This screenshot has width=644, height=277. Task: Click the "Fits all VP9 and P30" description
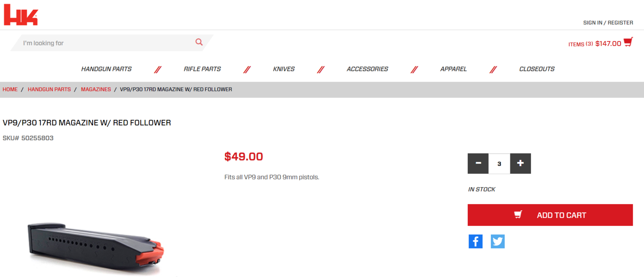(272, 177)
